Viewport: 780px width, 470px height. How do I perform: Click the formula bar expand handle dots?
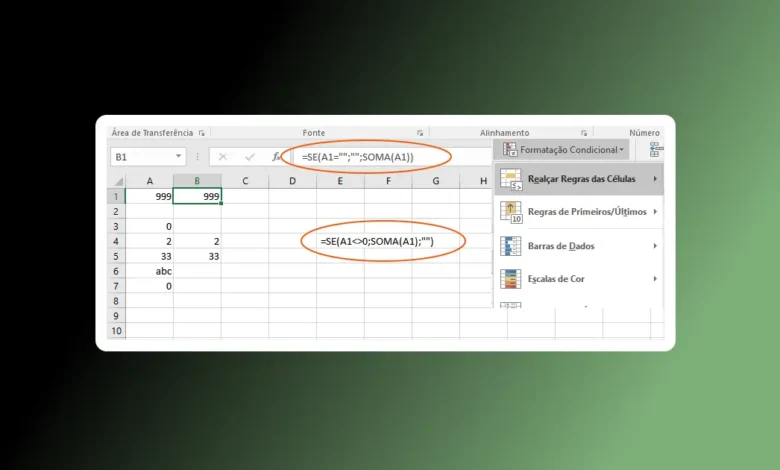pyautogui.click(x=197, y=157)
